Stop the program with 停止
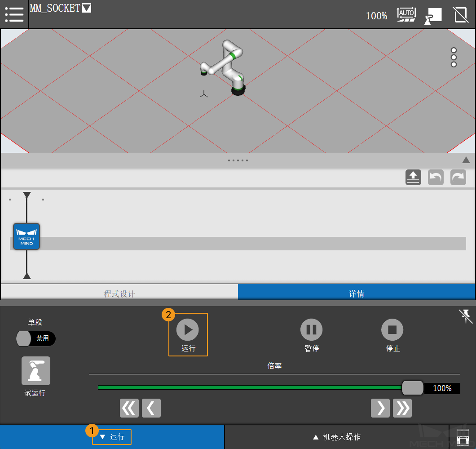Viewport: 476px width, 449px height. (x=392, y=329)
